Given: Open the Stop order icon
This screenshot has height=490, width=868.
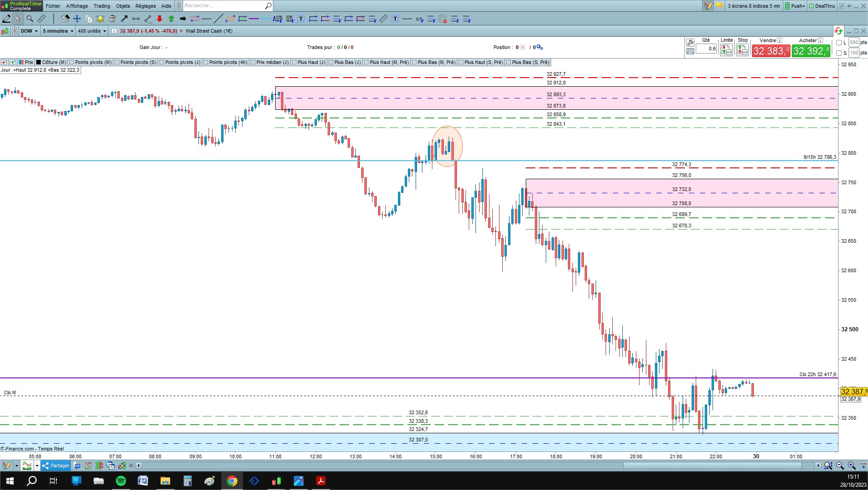Looking at the screenshot, I should 742,50.
